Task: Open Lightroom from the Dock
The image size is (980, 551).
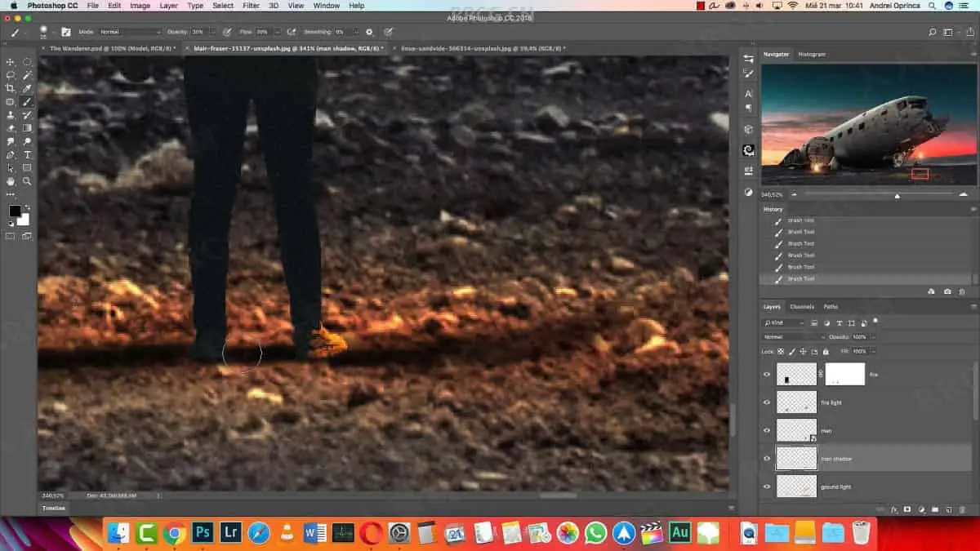Action: point(231,534)
